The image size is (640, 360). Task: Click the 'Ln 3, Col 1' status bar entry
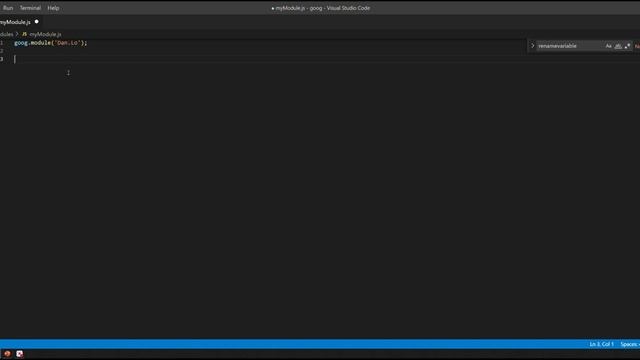pyautogui.click(x=601, y=344)
